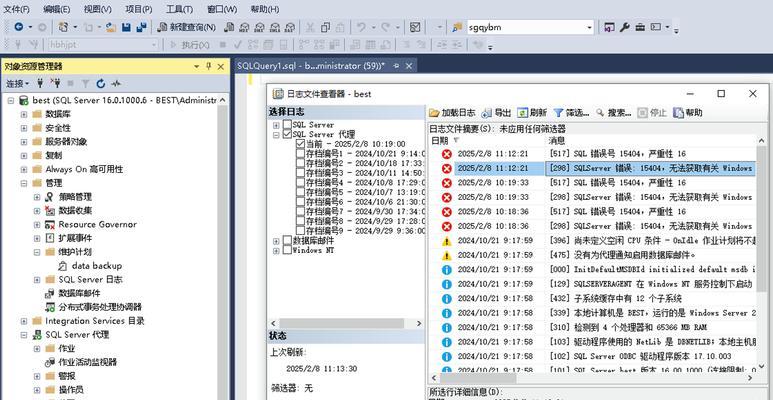Click the navigate backward arrow icon
This screenshot has width=773, height=400.
18,28
